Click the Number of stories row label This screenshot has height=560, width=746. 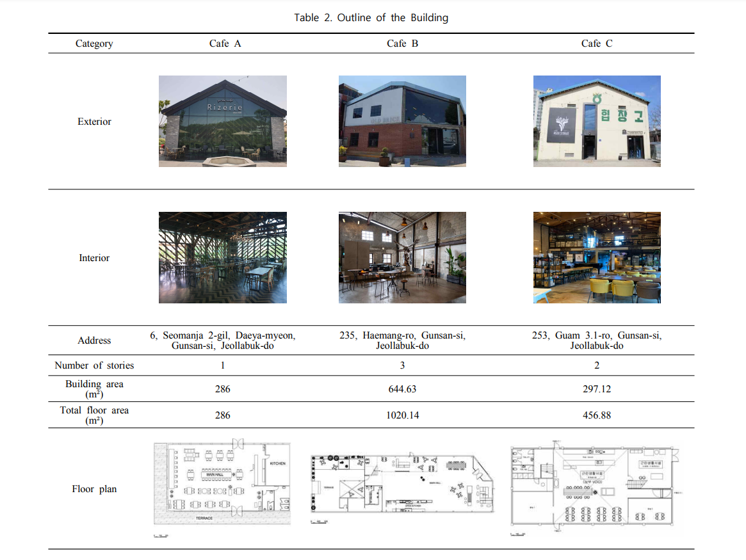tap(94, 365)
